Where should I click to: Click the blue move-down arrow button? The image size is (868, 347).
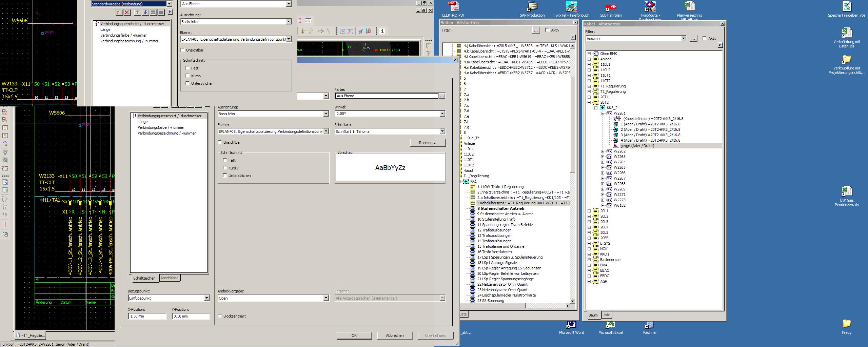145,13
